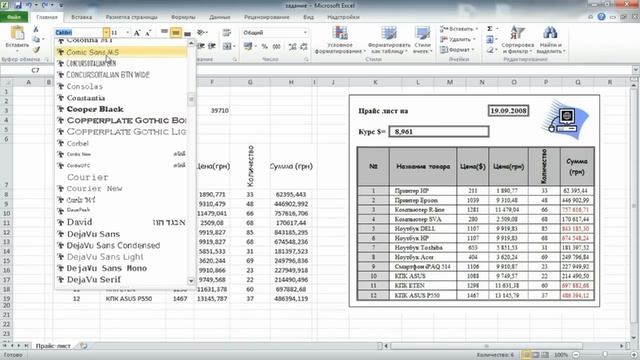Screen dimensions: 640x360
Task: Expand the Delete cells (Удалить) dropdown
Action: pyautogui.click(x=474, y=40)
